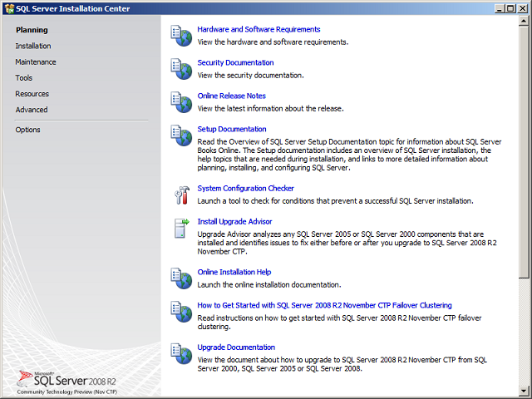The width and height of the screenshot is (532, 399).
Task: Click the description starting 'Upgrade Advisor analyzes any SQL Server'
Action: [347, 243]
